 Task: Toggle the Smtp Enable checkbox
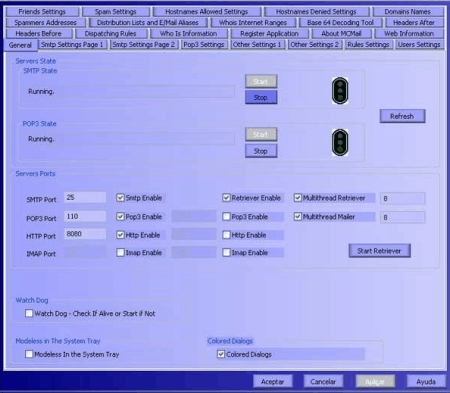click(120, 198)
